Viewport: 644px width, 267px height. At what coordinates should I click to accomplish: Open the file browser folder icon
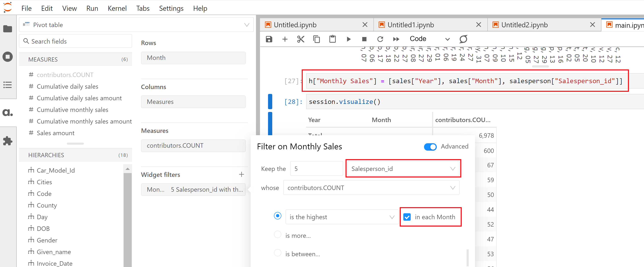(7, 29)
